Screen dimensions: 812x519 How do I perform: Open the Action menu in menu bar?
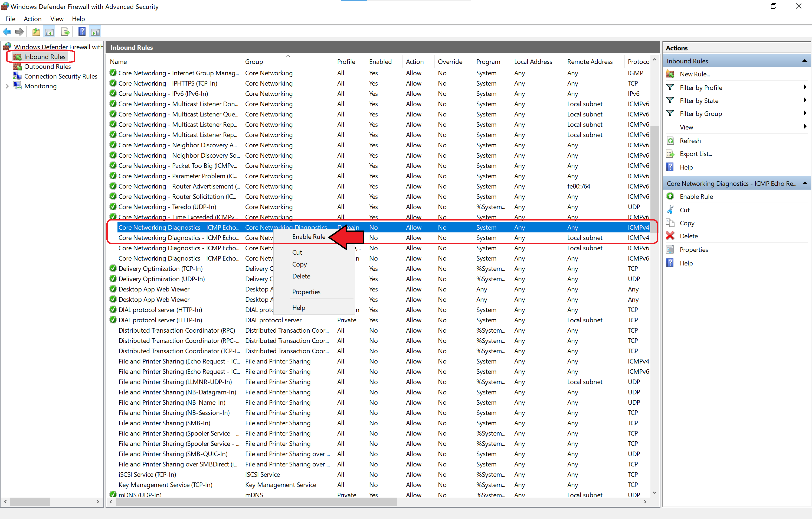32,19
